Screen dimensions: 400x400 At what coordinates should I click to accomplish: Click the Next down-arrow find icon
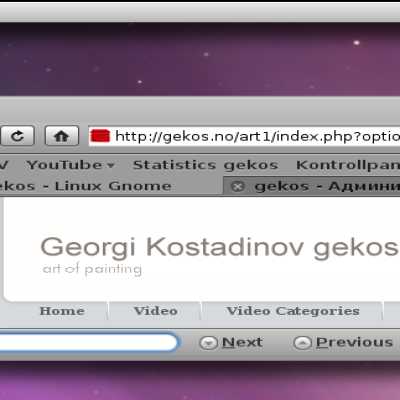pyautogui.click(x=208, y=342)
